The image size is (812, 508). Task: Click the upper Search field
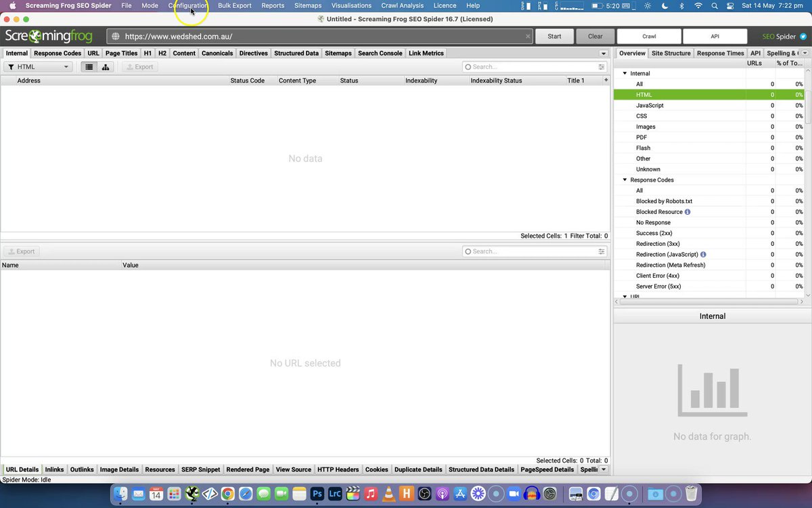click(x=535, y=67)
